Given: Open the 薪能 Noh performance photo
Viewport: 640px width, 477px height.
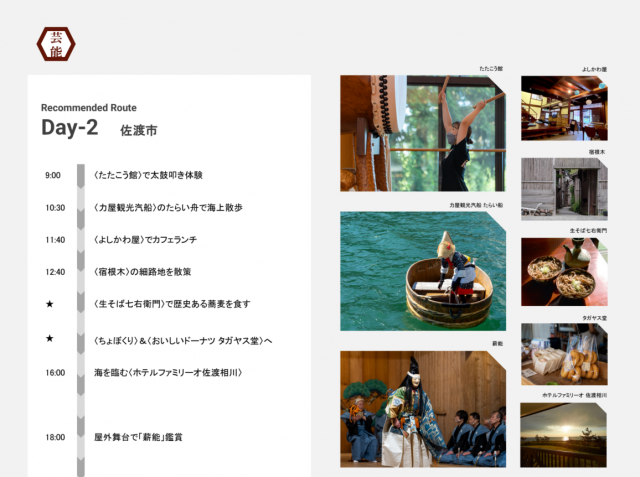Looking at the screenshot, I should click(423, 409).
